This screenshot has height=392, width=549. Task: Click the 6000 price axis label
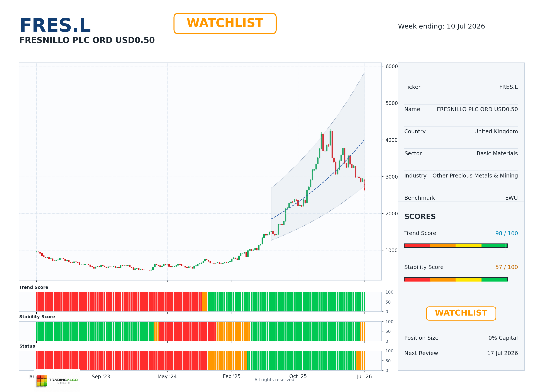391,66
